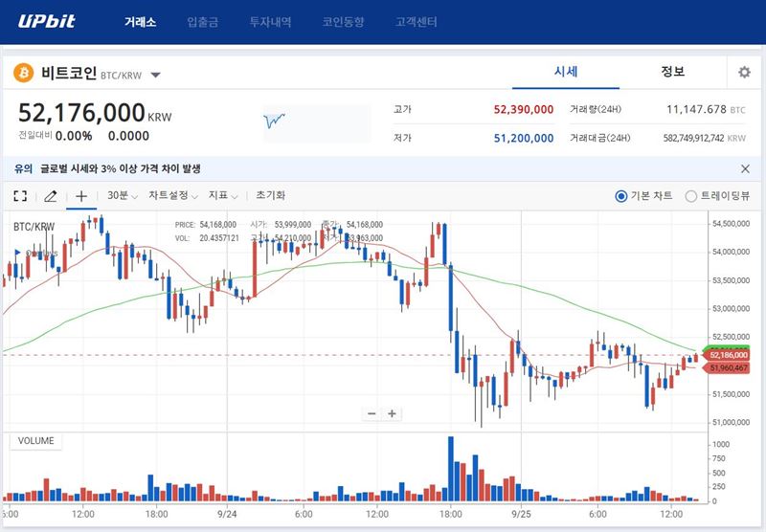Open settings with the gear icon
The height and width of the screenshot is (532, 766).
[x=744, y=72]
